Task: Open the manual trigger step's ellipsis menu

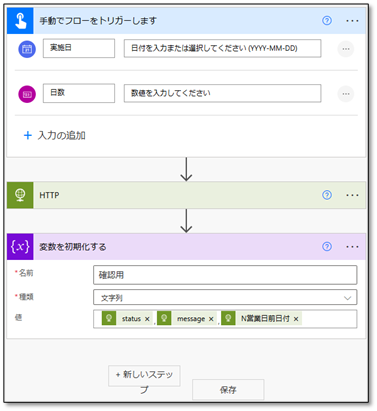Action: (x=352, y=21)
